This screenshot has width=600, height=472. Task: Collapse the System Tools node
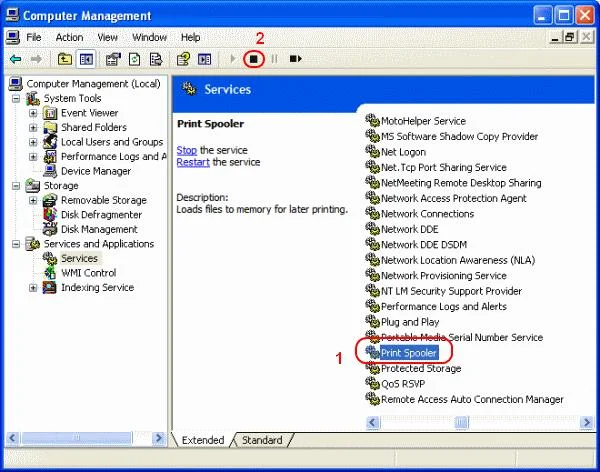[x=16, y=98]
